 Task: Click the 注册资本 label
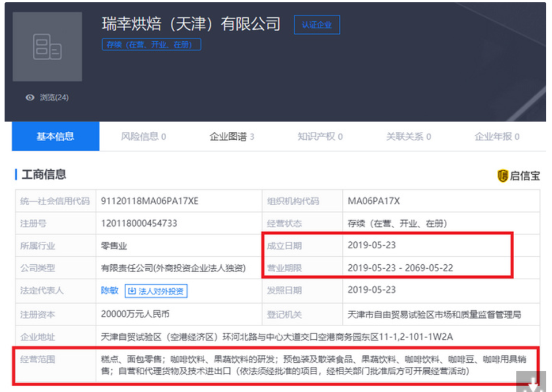[x=38, y=315]
